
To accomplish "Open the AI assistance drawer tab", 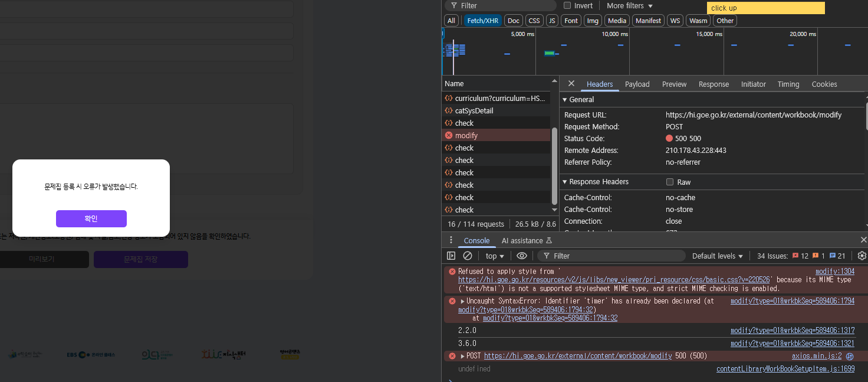I will tap(526, 240).
